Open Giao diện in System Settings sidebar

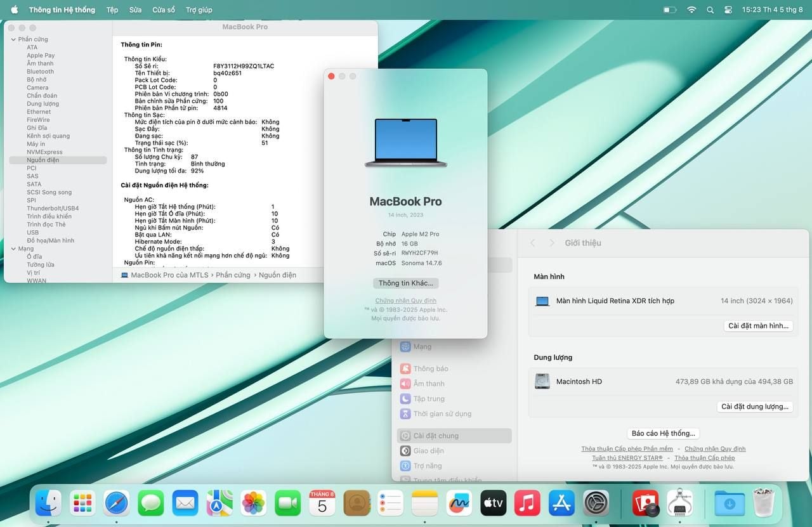[x=422, y=451]
